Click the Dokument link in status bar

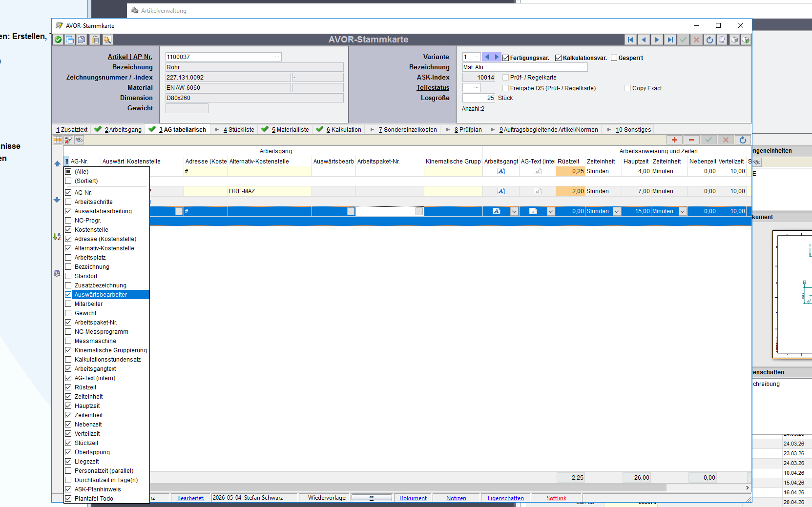click(x=413, y=498)
